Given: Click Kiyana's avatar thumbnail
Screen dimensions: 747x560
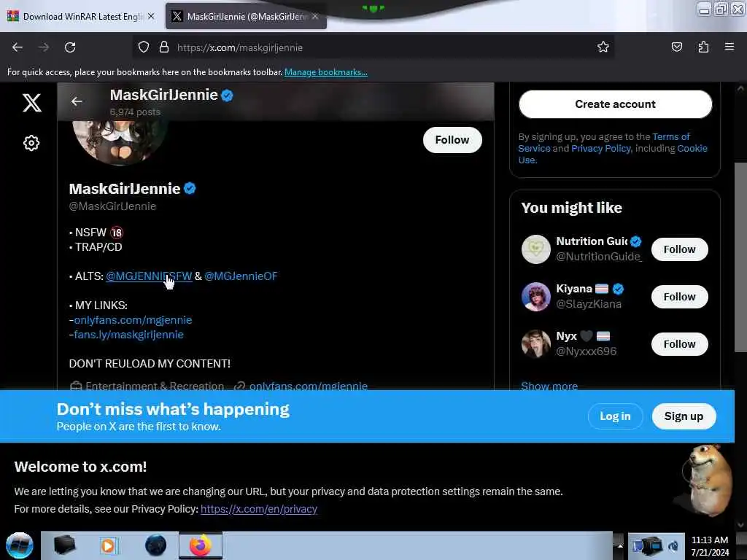Looking at the screenshot, I should point(536,297).
